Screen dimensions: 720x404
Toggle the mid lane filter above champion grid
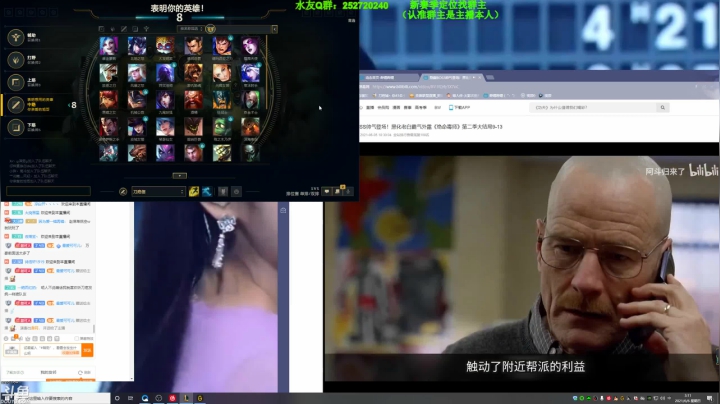[x=124, y=29]
